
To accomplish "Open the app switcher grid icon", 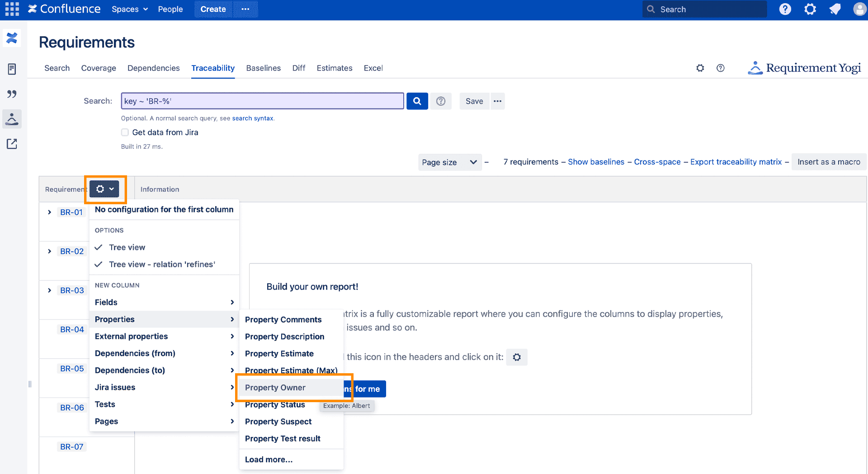I will pos(11,9).
